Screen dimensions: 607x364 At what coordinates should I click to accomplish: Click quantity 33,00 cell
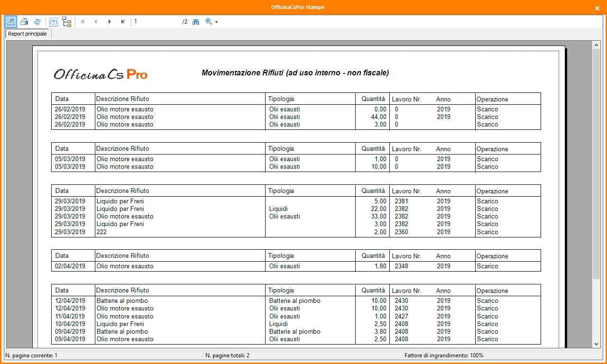tap(378, 217)
